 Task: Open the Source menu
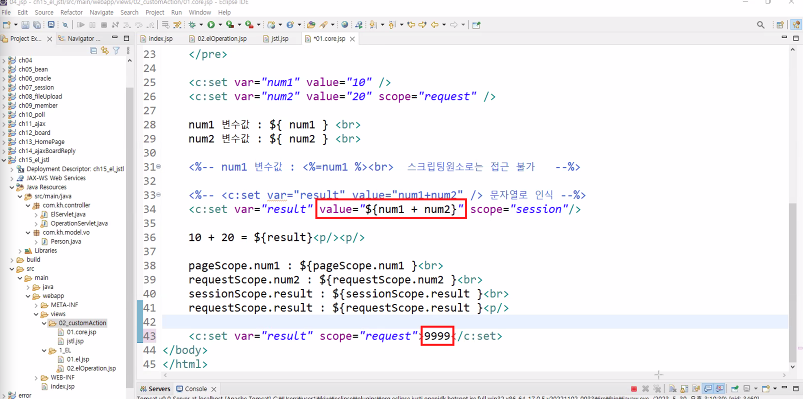click(44, 12)
